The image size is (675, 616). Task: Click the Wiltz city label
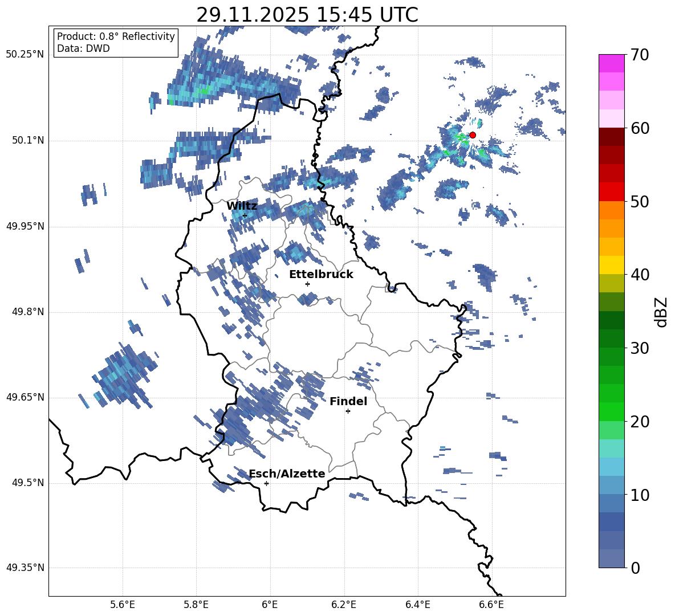(x=242, y=206)
